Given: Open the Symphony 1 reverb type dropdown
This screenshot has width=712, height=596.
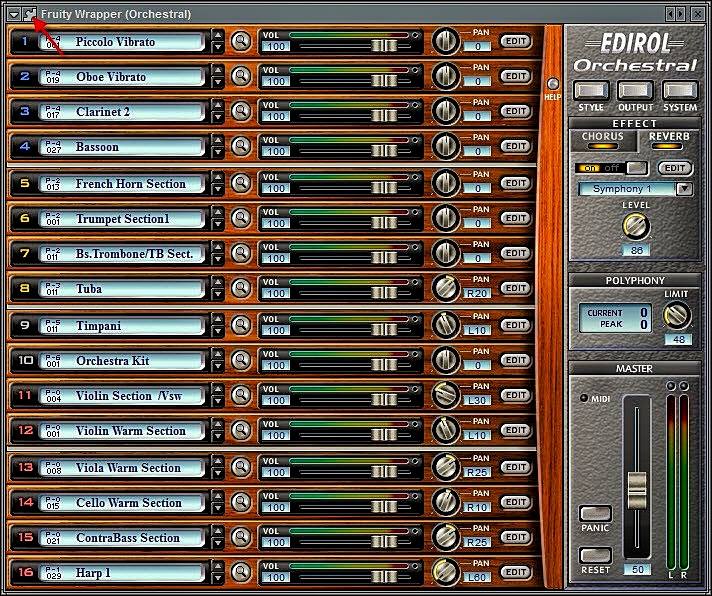Looking at the screenshot, I should [684, 189].
